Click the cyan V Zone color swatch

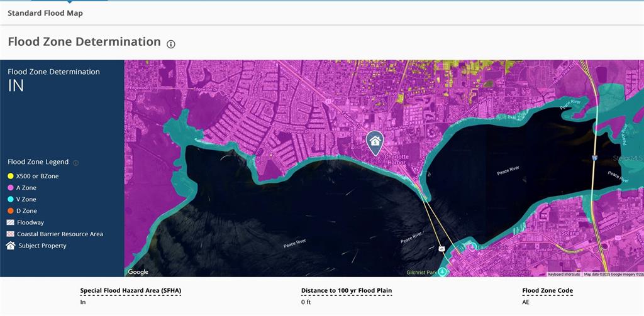[x=11, y=199]
